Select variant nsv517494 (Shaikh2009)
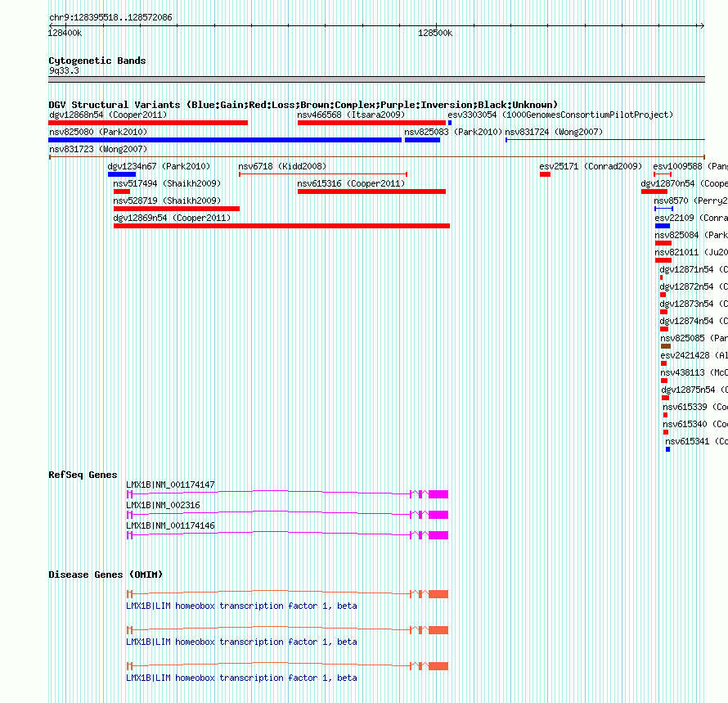 167,183
